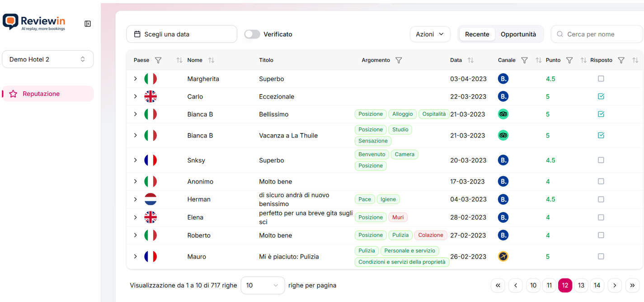Open the Scegli una data picker
The width and height of the screenshot is (644, 302).
coord(182,34)
